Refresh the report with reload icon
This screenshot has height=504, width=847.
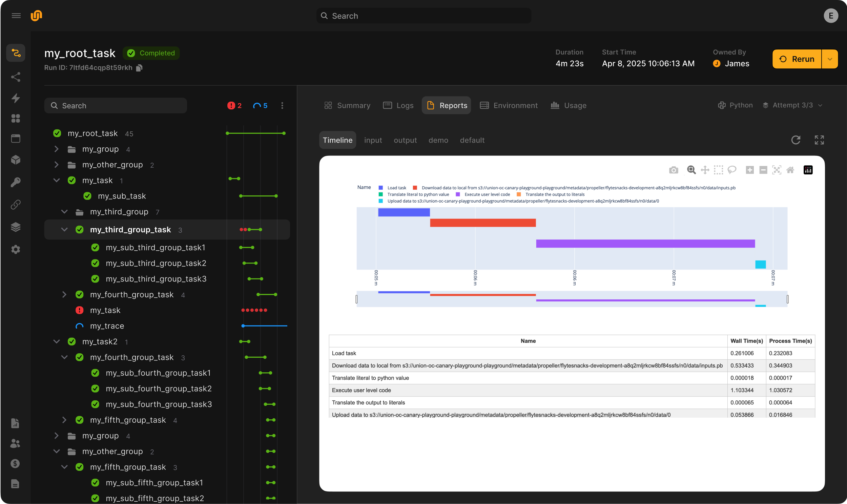click(x=796, y=140)
